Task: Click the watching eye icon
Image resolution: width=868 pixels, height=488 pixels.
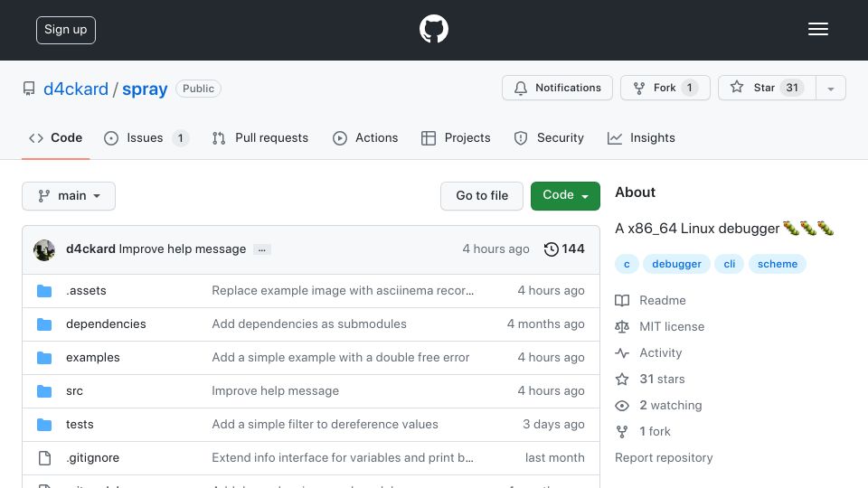Action: (622, 406)
